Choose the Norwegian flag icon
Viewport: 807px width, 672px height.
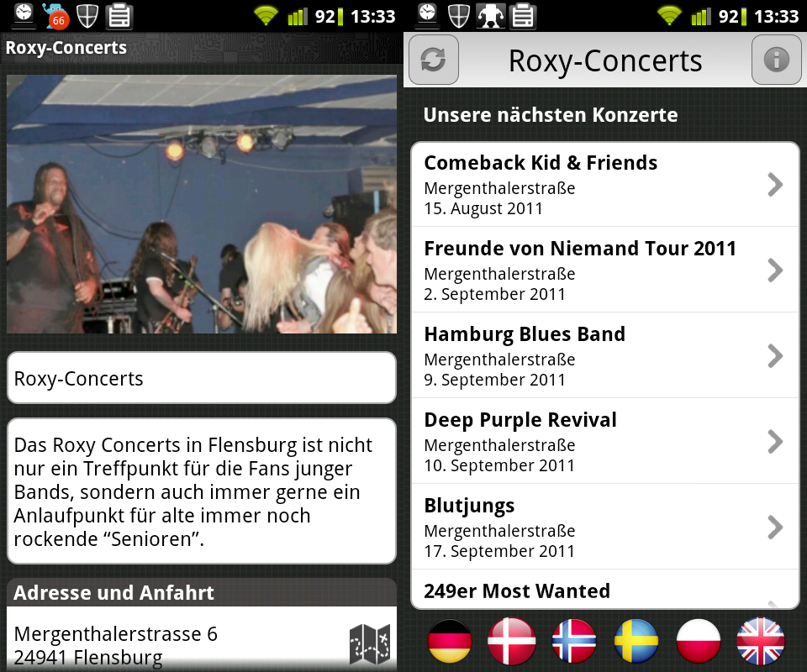pyautogui.click(x=574, y=641)
